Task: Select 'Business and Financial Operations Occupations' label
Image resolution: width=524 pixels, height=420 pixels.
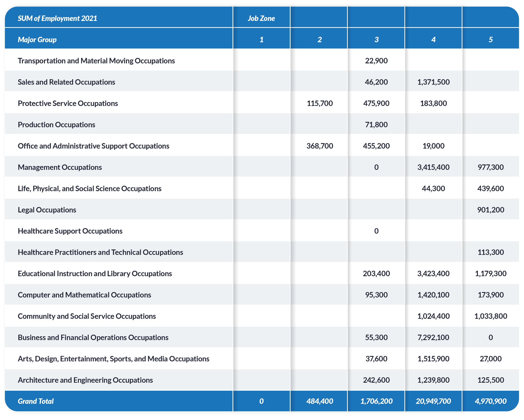Action: [93, 338]
